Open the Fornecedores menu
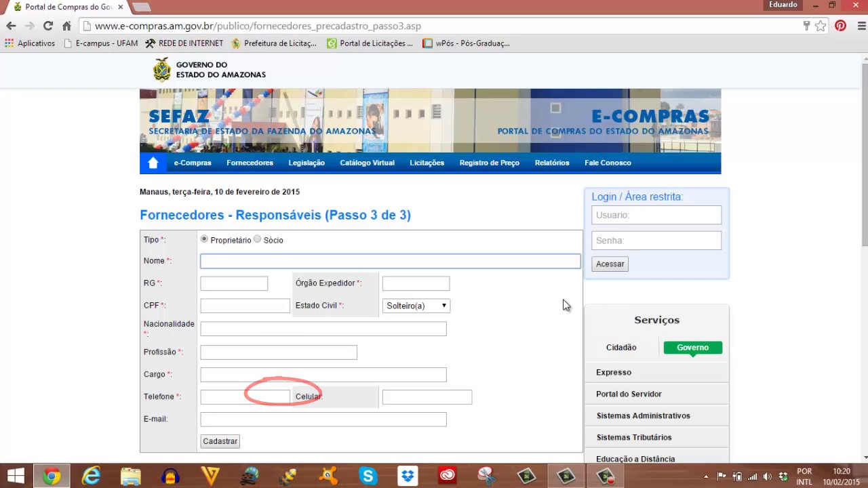The width and height of the screenshot is (868, 488). 250,163
